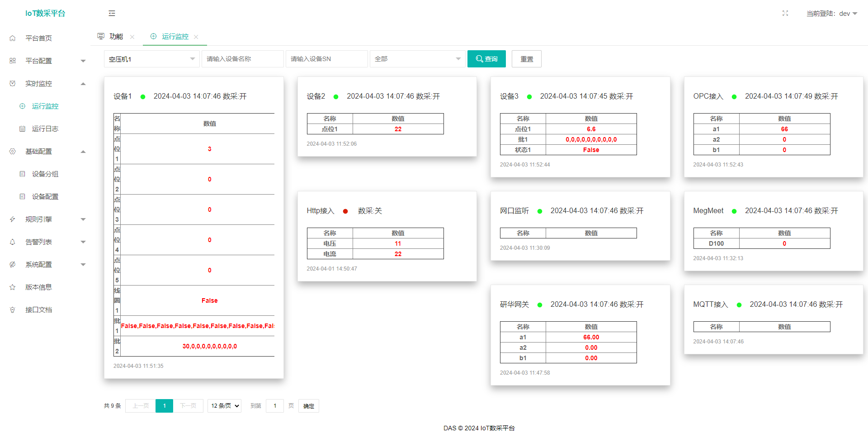Click green status dot of 设备1

coord(143,97)
